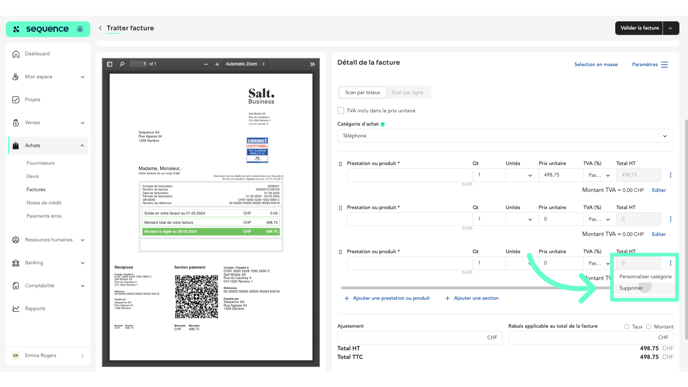Click Editer beside first row Montant TVA
The image size is (688, 387).
[x=659, y=190]
